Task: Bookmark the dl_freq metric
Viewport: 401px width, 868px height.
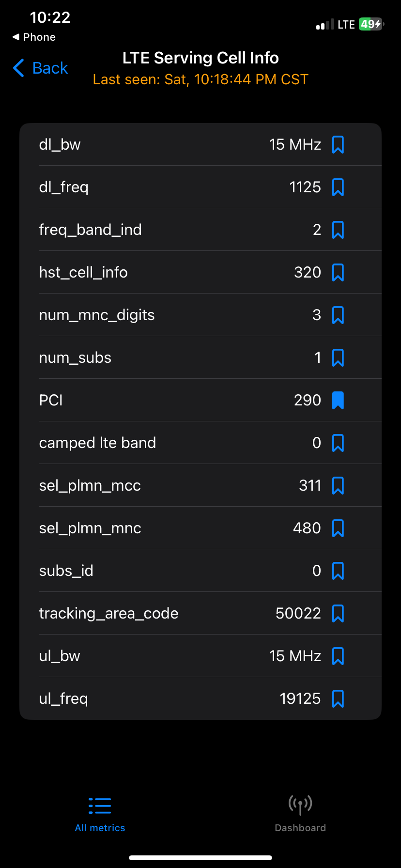Action: coord(338,187)
